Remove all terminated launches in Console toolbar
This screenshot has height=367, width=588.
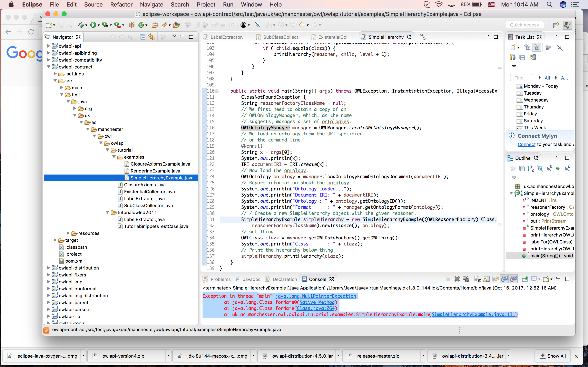466,279
